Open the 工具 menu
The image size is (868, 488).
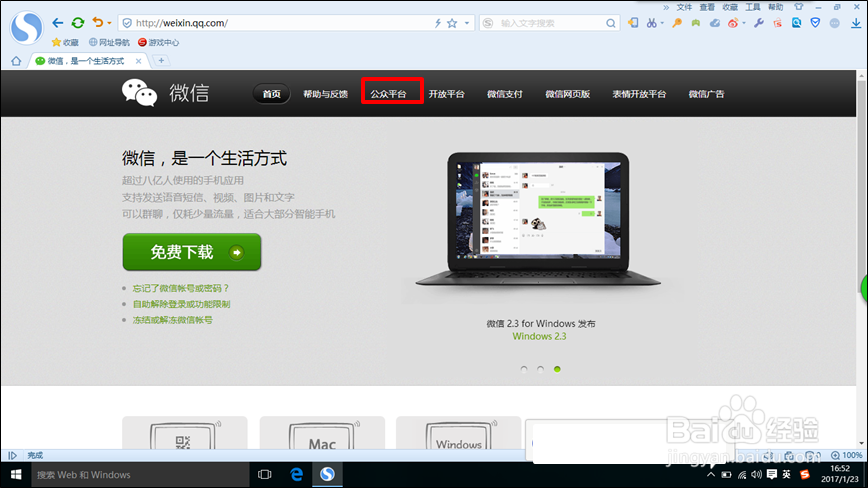[x=753, y=7]
